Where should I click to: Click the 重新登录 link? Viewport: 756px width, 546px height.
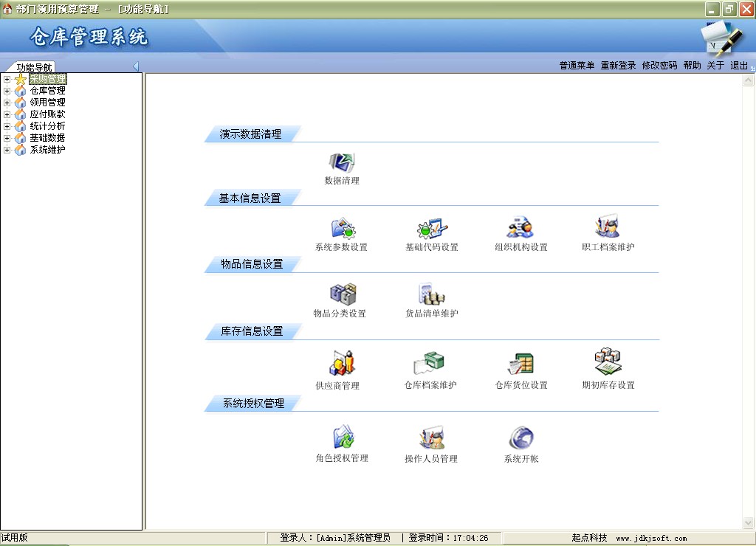[618, 66]
